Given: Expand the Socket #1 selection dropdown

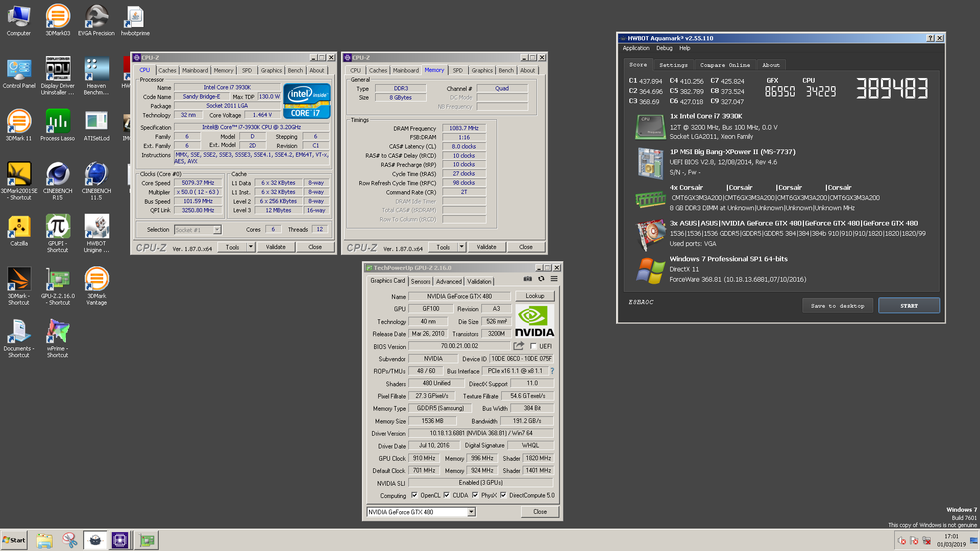Looking at the screenshot, I should (217, 230).
